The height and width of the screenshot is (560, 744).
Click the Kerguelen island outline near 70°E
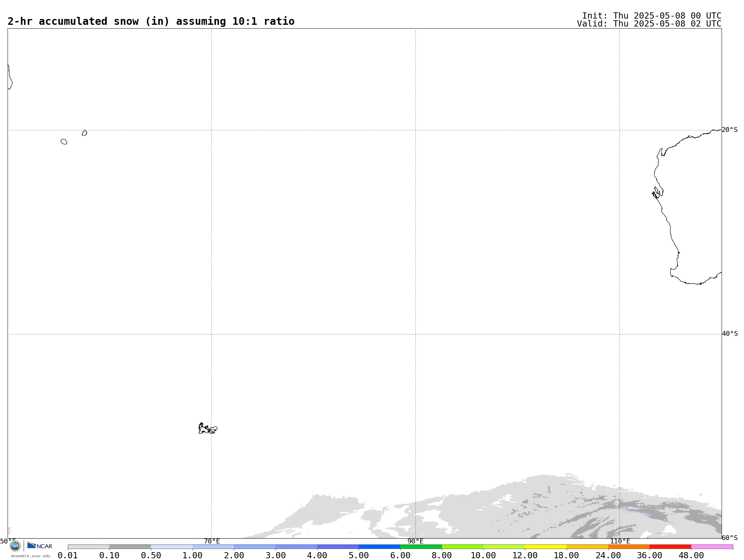coord(208,428)
